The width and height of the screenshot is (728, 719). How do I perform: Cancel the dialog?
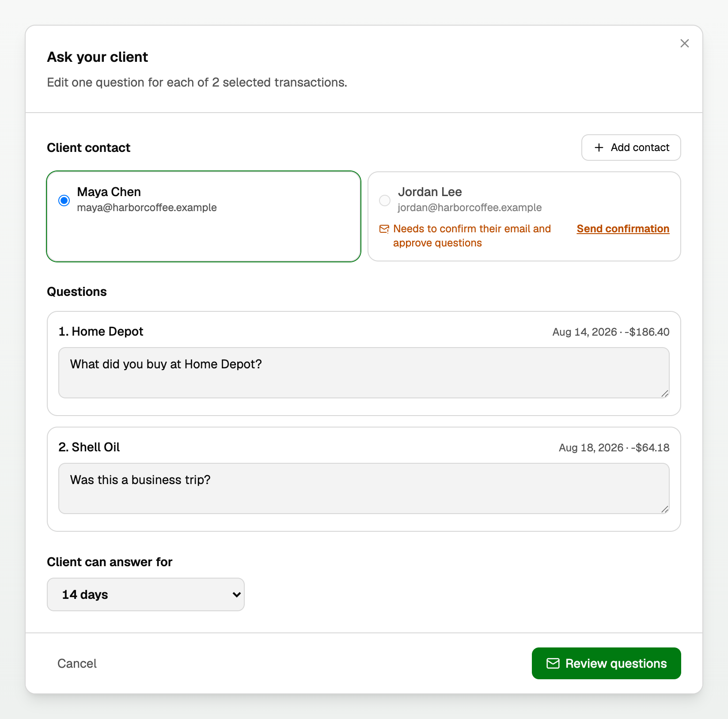pos(77,663)
